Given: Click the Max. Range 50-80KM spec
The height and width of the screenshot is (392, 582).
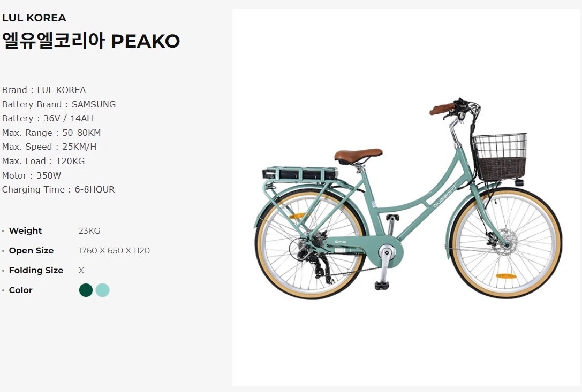Looking at the screenshot, I should click(x=51, y=133).
